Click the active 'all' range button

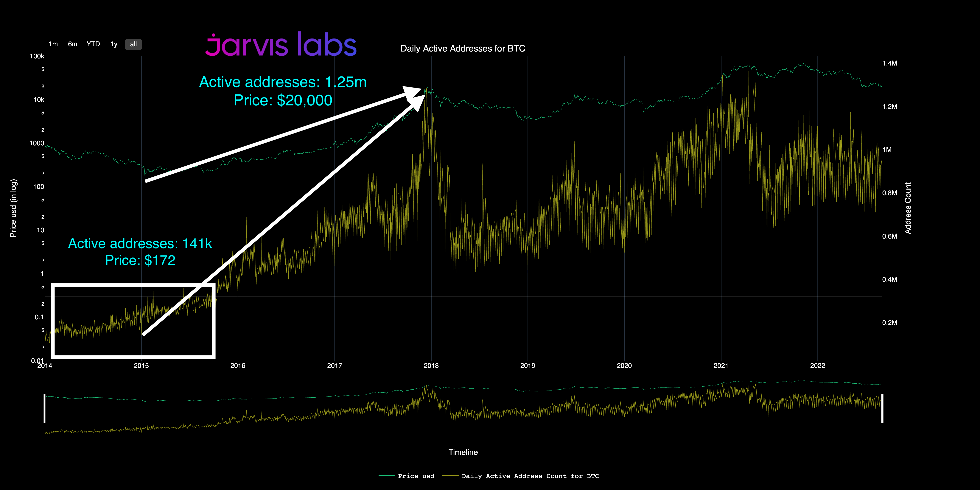[133, 44]
